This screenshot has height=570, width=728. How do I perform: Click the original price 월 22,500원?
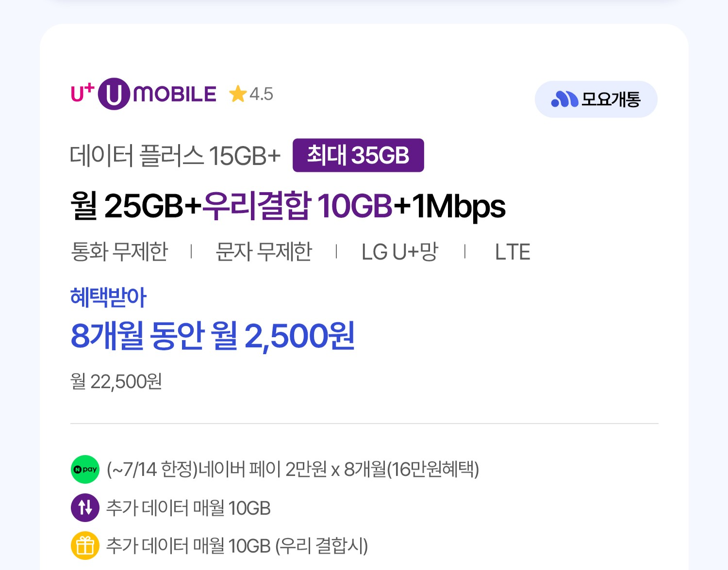pyautogui.click(x=116, y=382)
